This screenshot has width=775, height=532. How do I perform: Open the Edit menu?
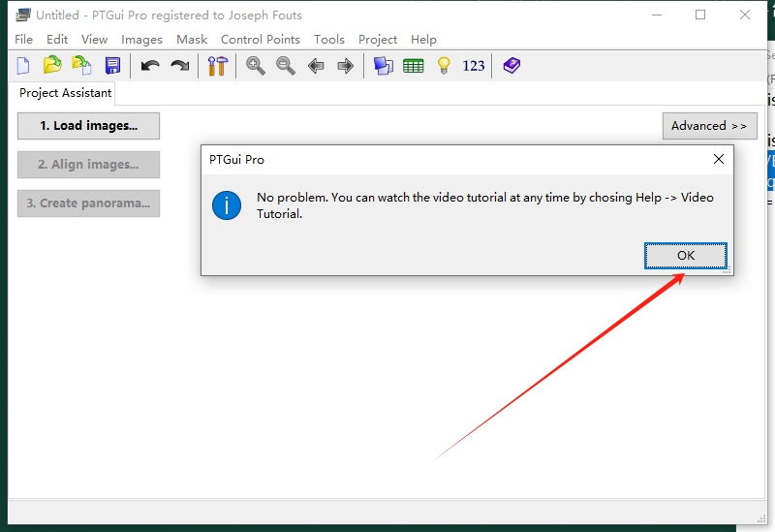[x=57, y=40]
